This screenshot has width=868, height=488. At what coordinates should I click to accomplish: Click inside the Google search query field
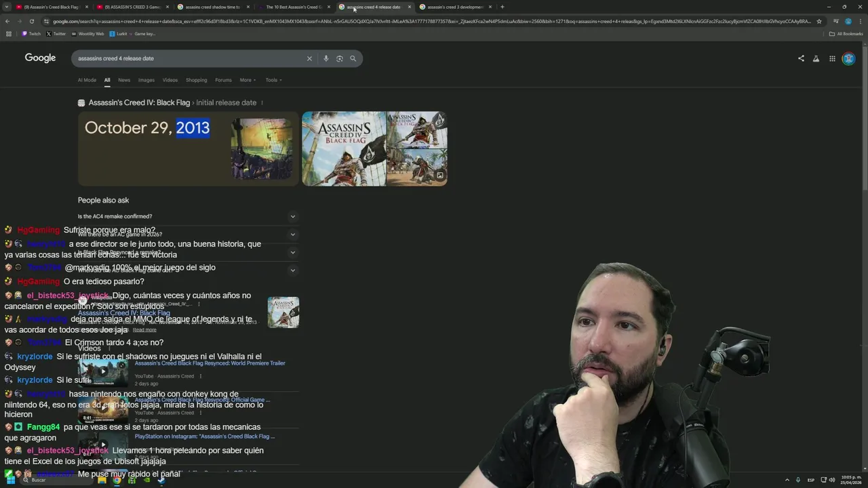click(190, 58)
